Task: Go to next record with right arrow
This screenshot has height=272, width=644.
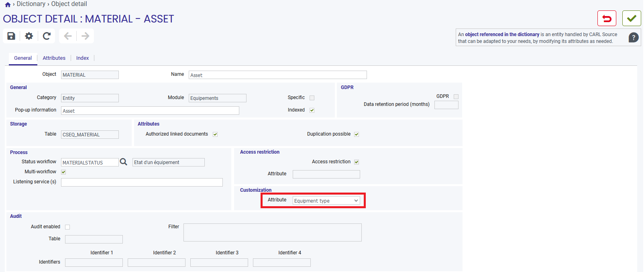Action: click(86, 36)
